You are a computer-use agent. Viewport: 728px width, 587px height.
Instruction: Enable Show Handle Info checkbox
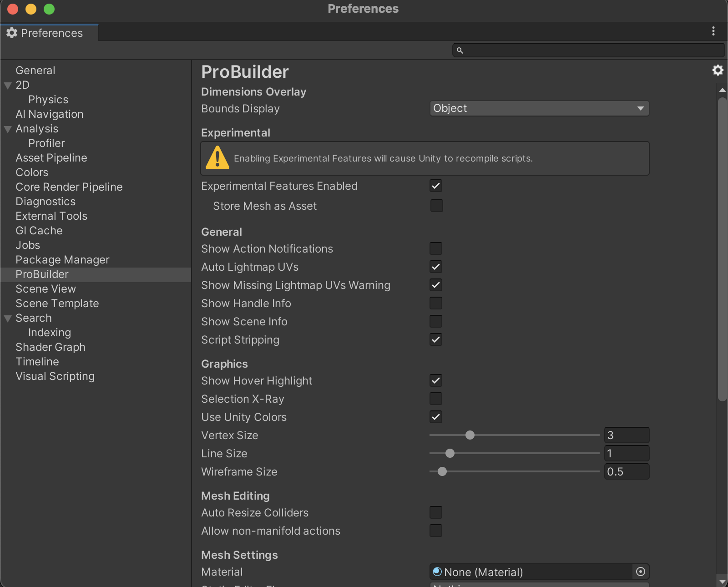click(436, 303)
